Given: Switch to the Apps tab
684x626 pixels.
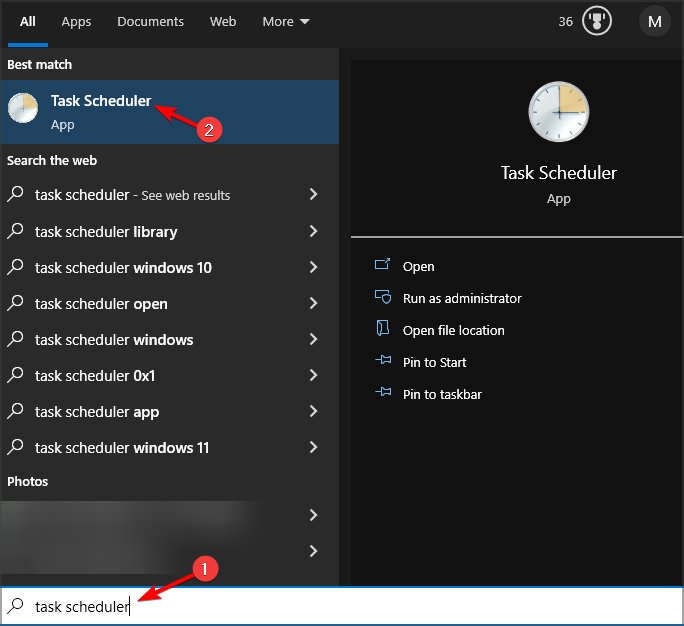Looking at the screenshot, I should click(76, 21).
